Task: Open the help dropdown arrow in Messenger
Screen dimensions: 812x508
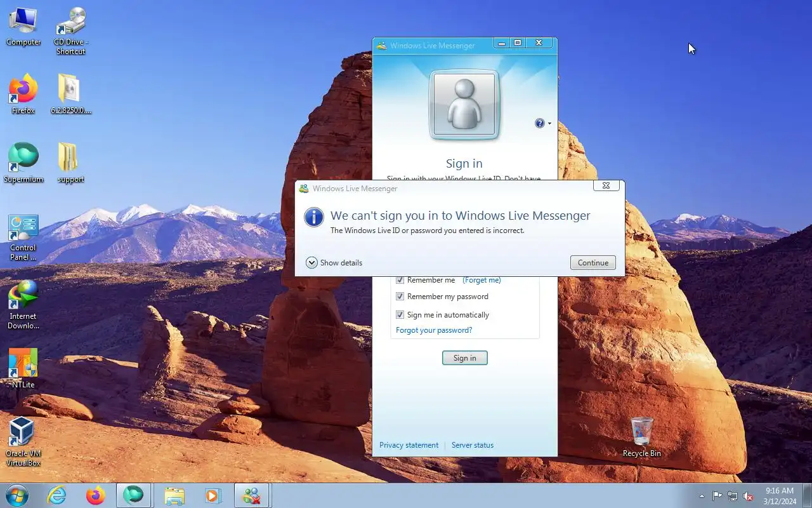Action: (549, 124)
